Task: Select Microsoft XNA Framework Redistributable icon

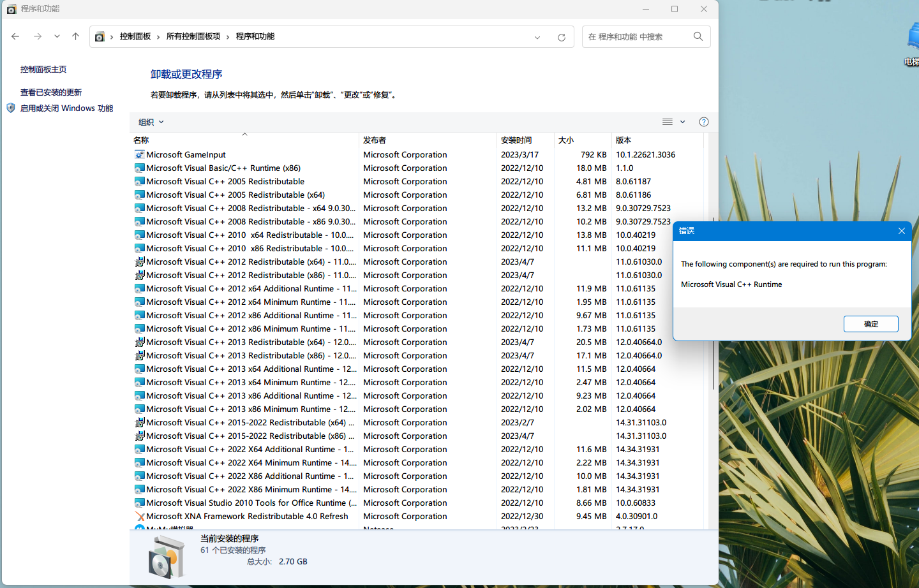Action: point(140,517)
